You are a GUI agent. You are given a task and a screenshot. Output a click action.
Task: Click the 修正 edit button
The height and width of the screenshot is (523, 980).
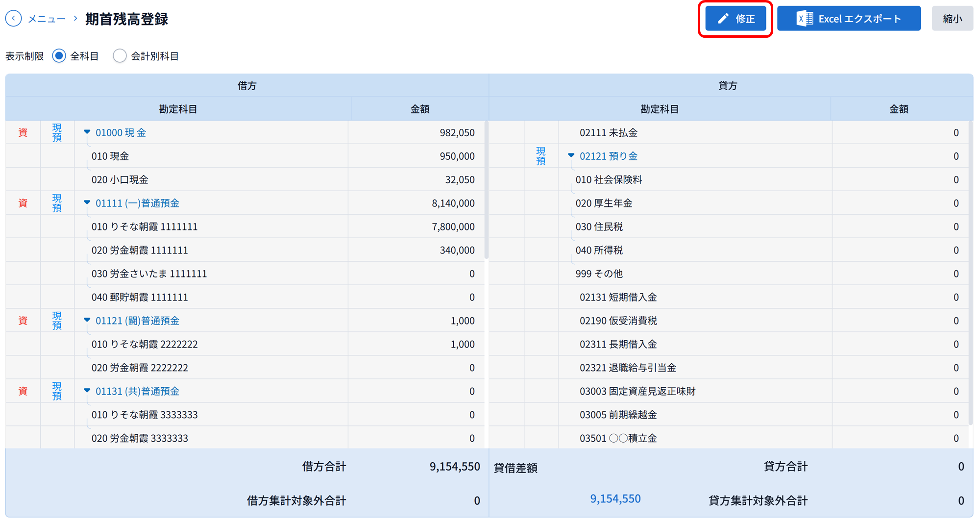[x=735, y=19]
